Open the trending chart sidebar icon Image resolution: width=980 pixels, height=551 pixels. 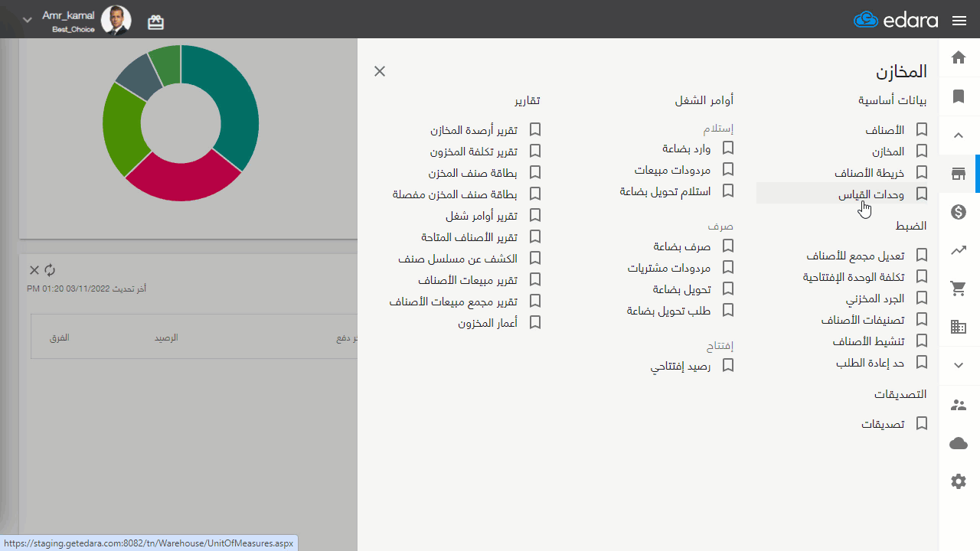coord(959,250)
